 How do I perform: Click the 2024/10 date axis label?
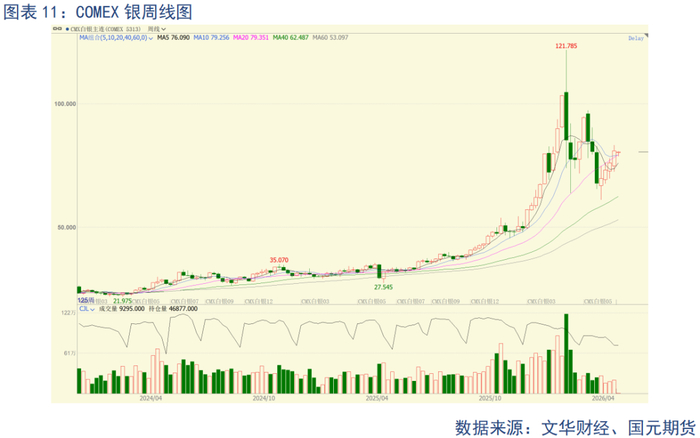coord(264,398)
